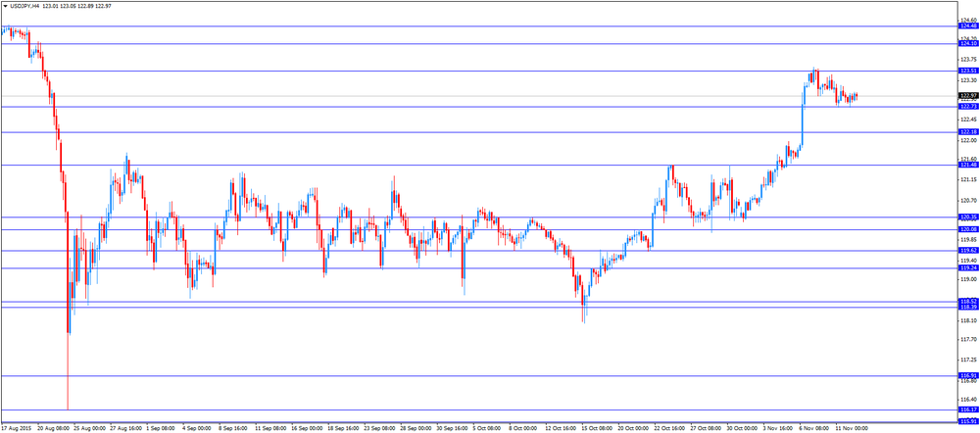Click the USDJPY,H4 chart title text

pyautogui.click(x=25, y=6)
